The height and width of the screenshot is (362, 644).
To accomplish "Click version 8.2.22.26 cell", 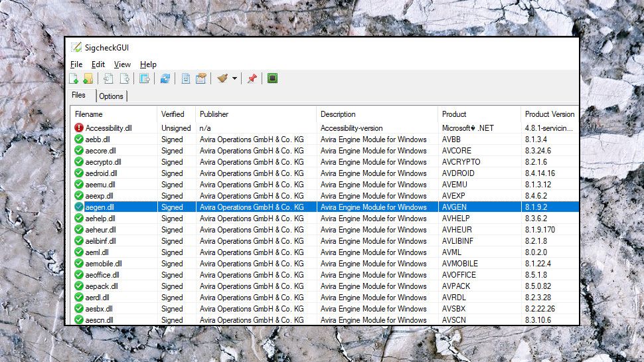I will coord(540,309).
